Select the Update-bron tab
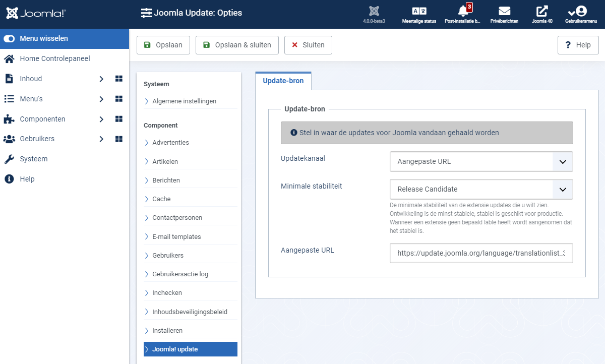This screenshot has width=605, height=364. [x=283, y=81]
